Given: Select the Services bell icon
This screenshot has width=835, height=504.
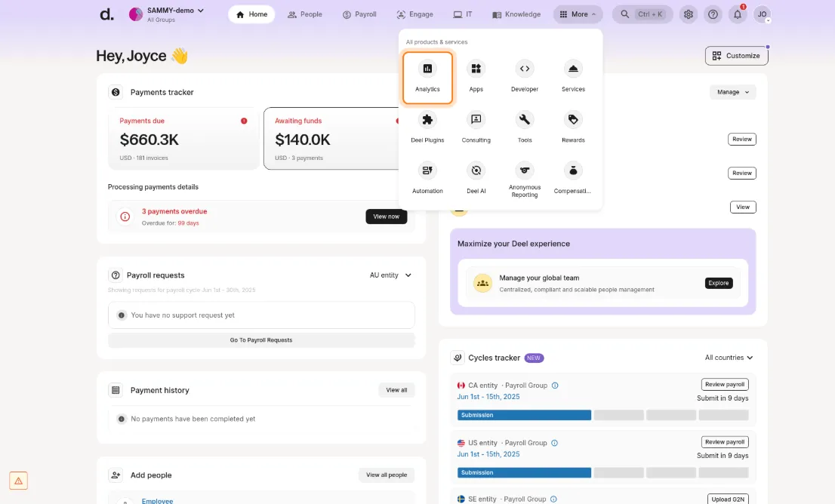Looking at the screenshot, I should 573,69.
